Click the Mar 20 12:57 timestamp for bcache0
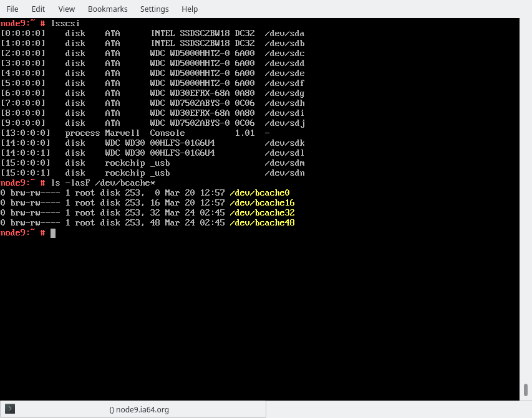 click(195, 193)
